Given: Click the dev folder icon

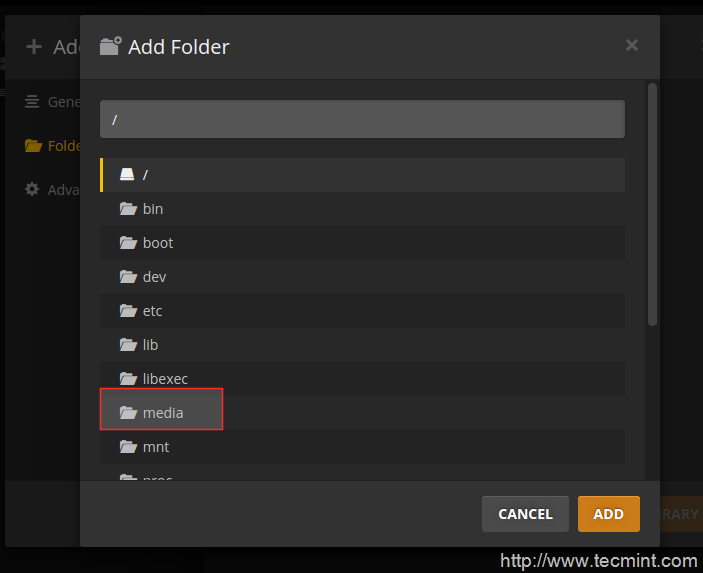Looking at the screenshot, I should [128, 277].
